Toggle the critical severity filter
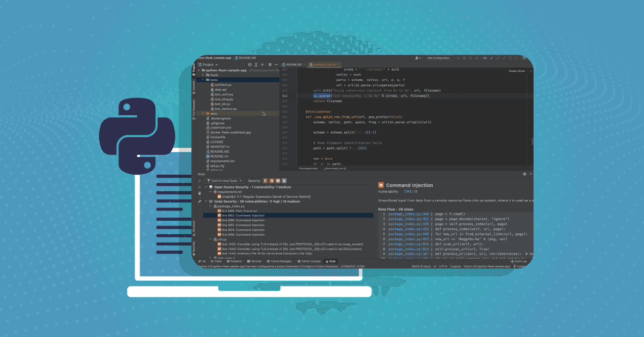644x337 pixels. tap(265, 181)
